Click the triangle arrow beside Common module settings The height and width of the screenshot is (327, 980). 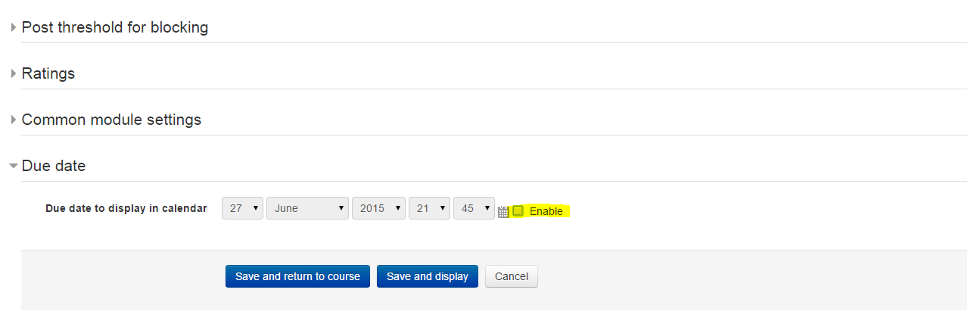click(x=14, y=120)
